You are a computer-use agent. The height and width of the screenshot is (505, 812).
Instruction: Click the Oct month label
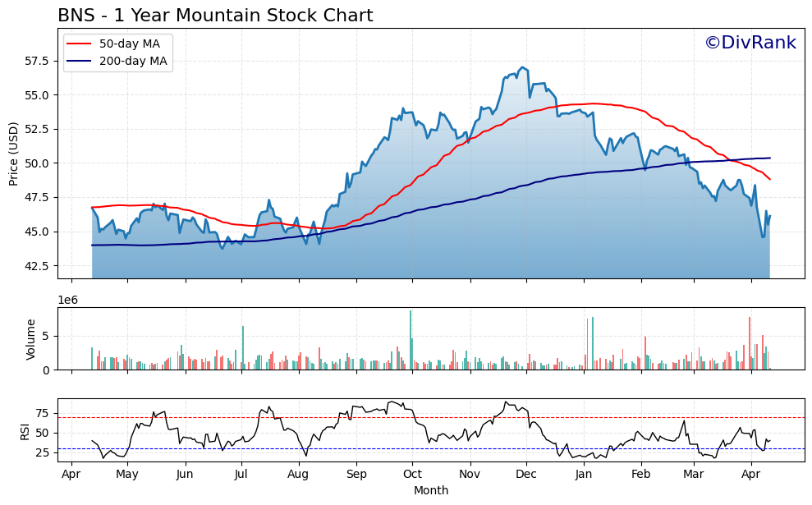click(x=412, y=474)
